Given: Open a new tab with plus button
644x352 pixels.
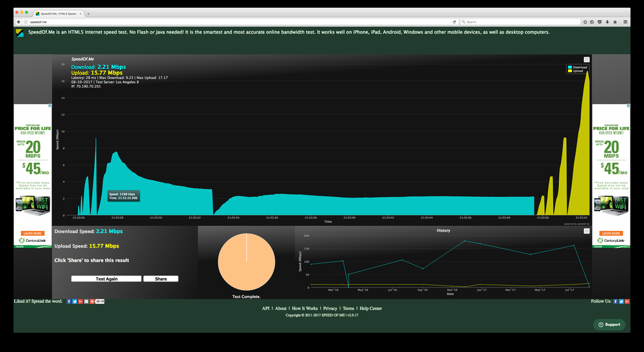Looking at the screenshot, I should pos(88,14).
